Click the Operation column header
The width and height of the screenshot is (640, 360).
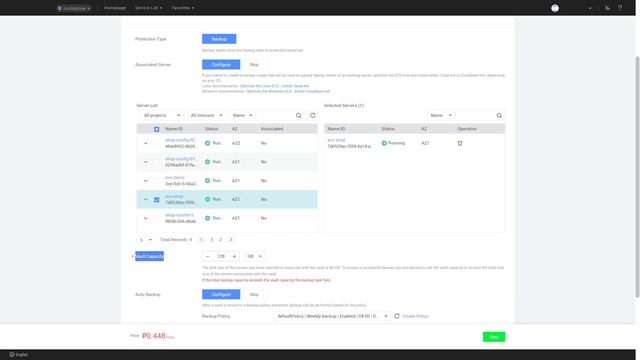point(467,129)
